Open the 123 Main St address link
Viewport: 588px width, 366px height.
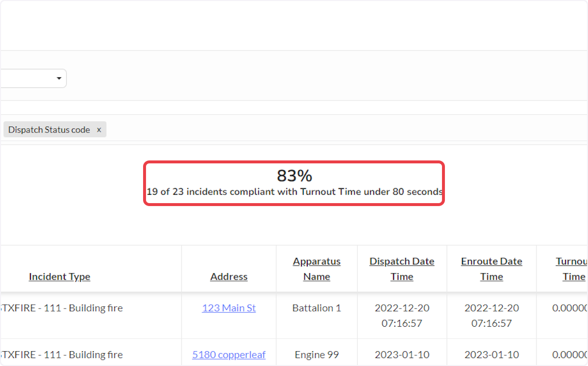(229, 308)
